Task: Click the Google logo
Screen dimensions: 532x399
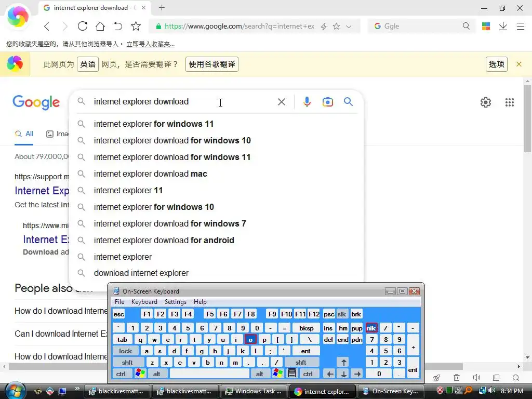Action: (x=36, y=102)
